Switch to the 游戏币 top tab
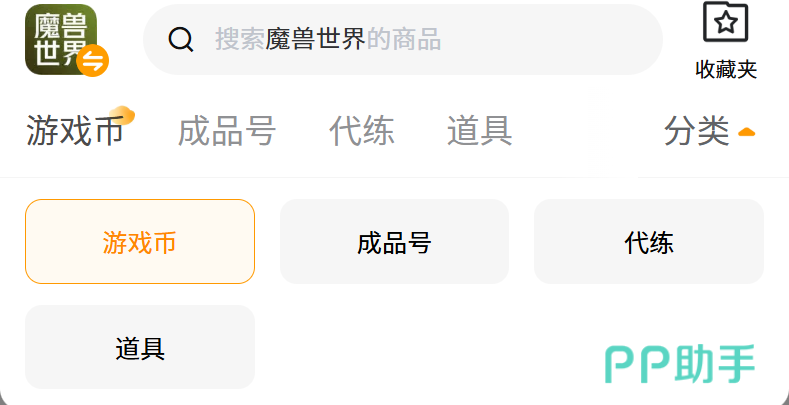 coord(74,131)
